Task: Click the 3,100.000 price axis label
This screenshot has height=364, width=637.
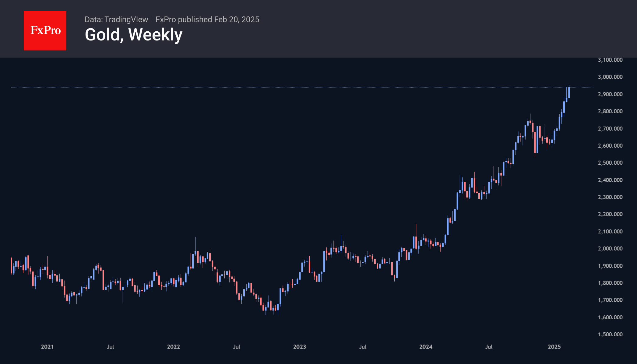Action: 610,60
